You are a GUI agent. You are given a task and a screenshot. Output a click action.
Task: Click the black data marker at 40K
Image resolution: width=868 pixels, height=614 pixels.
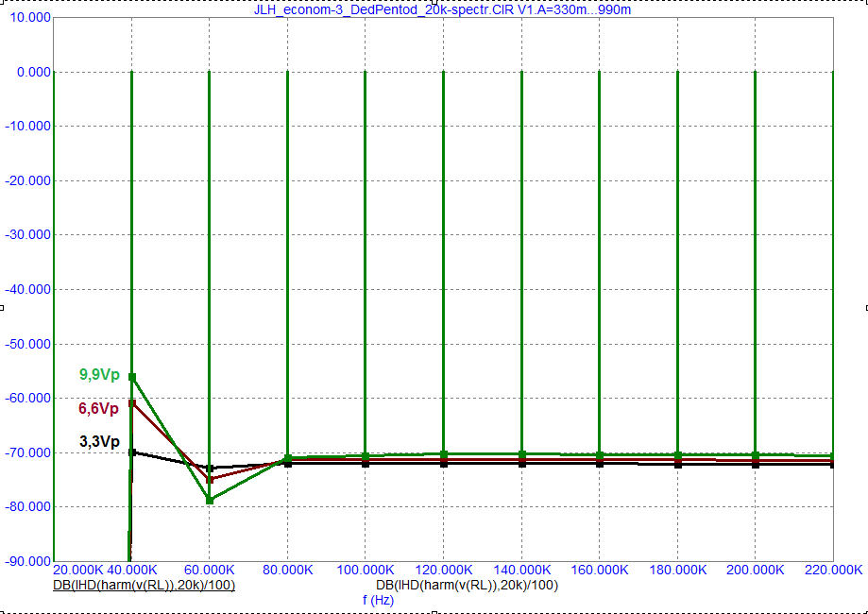[x=131, y=452]
